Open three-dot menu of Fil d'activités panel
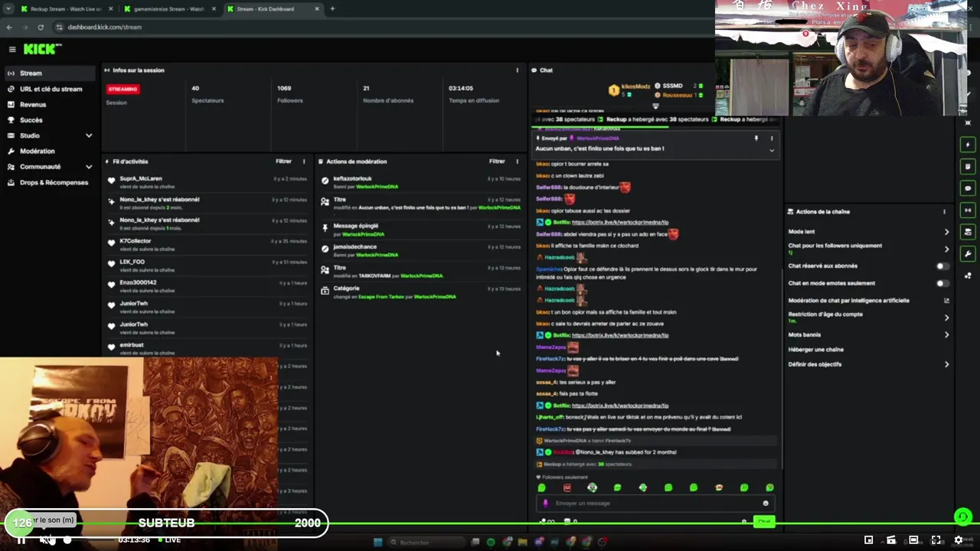Image resolution: width=980 pixels, height=551 pixels. tap(304, 161)
